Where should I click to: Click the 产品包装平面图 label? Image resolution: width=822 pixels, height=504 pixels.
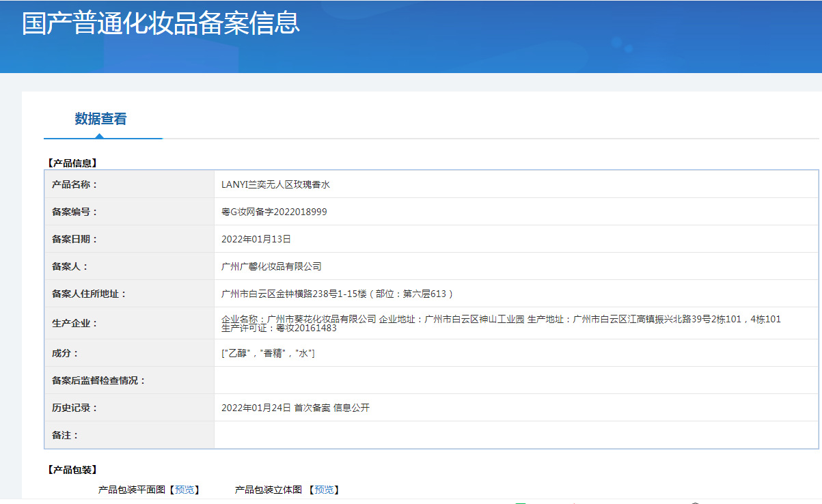[132, 490]
